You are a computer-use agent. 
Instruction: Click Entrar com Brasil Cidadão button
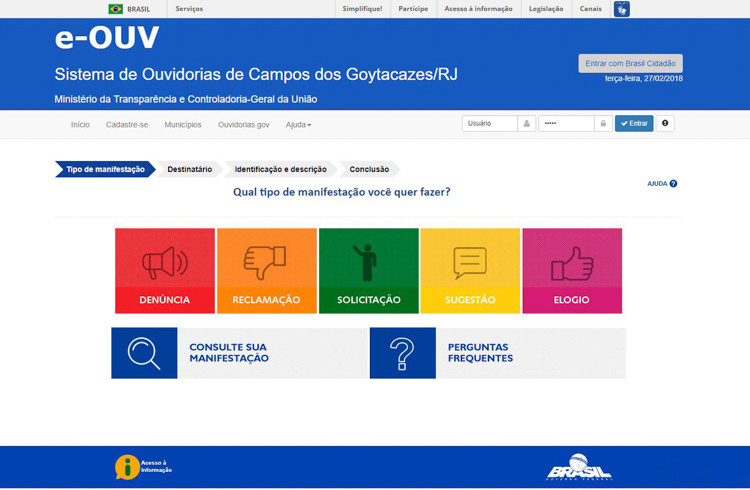630,63
